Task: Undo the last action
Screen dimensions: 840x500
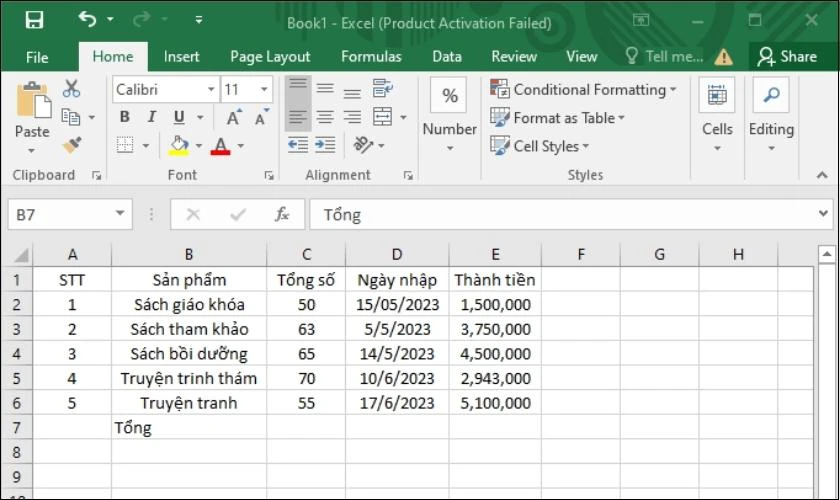Action: (87, 19)
